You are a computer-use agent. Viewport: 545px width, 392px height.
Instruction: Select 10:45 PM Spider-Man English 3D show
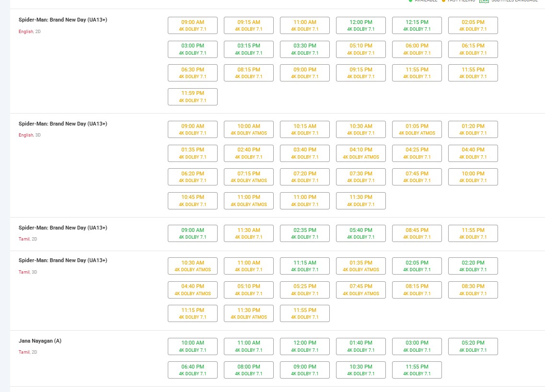click(193, 201)
